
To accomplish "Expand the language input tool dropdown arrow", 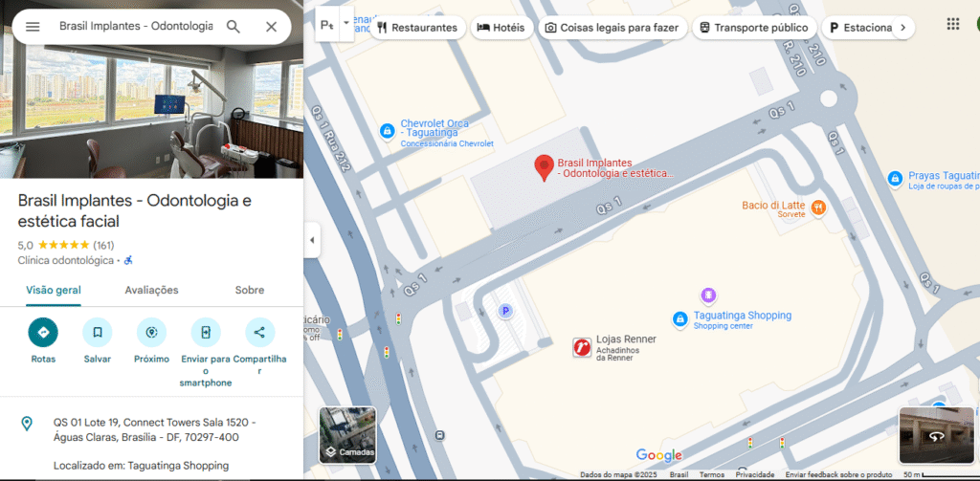I will click(346, 25).
